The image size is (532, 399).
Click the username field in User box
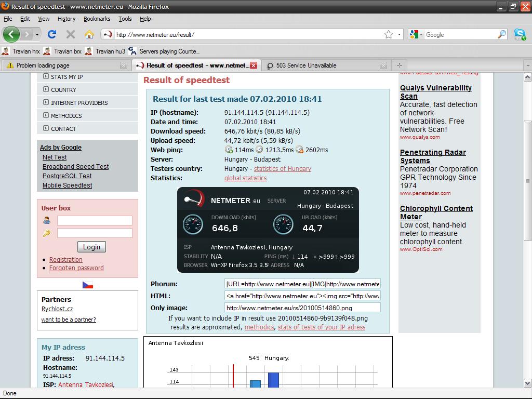pyautogui.click(x=95, y=220)
